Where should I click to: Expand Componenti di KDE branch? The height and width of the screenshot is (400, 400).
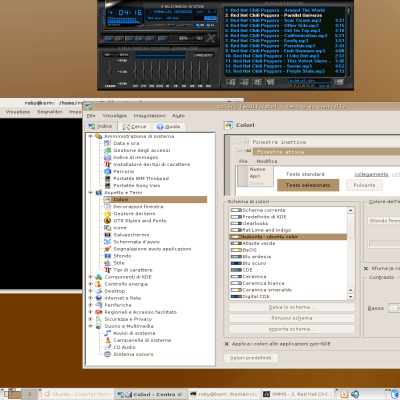click(90, 277)
